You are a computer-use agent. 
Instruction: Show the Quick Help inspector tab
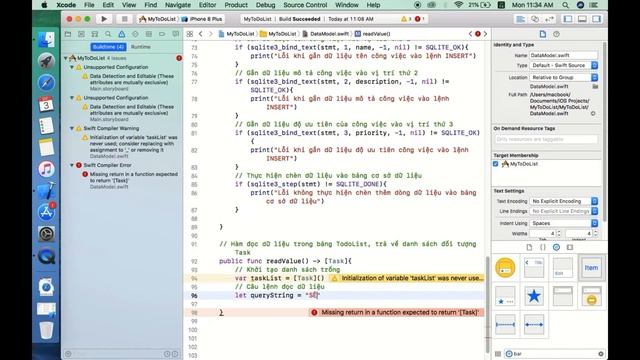556,34
